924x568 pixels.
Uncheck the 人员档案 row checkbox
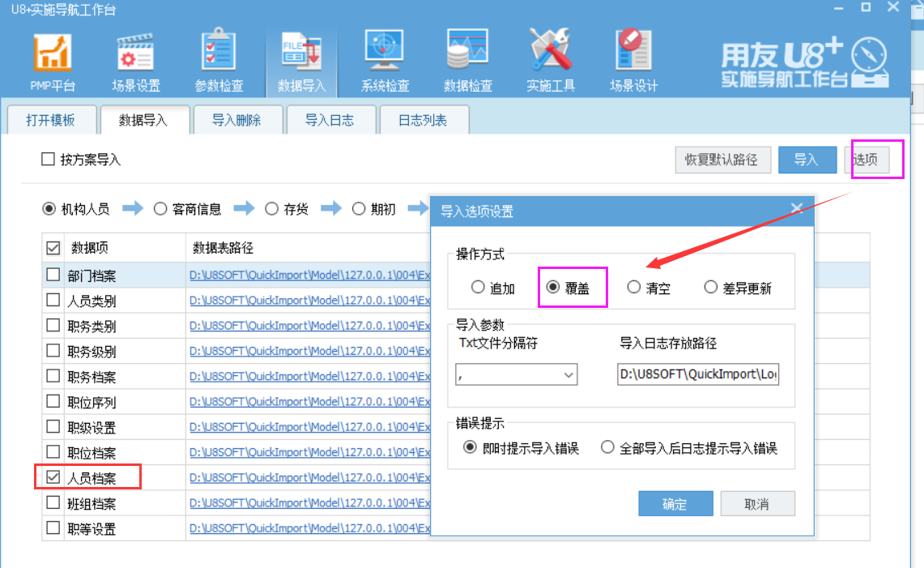(x=53, y=477)
